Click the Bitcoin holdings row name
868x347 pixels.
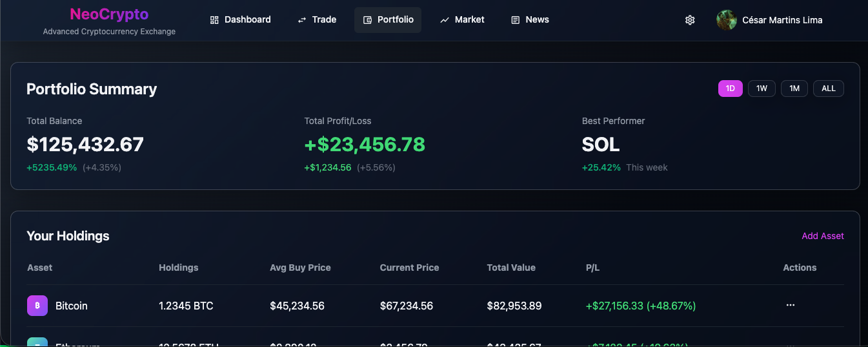(x=72, y=306)
